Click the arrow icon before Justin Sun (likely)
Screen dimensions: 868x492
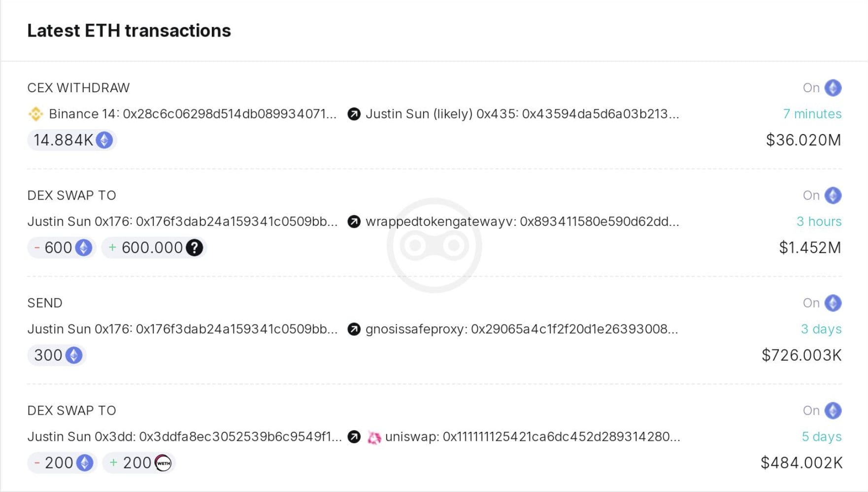(354, 114)
